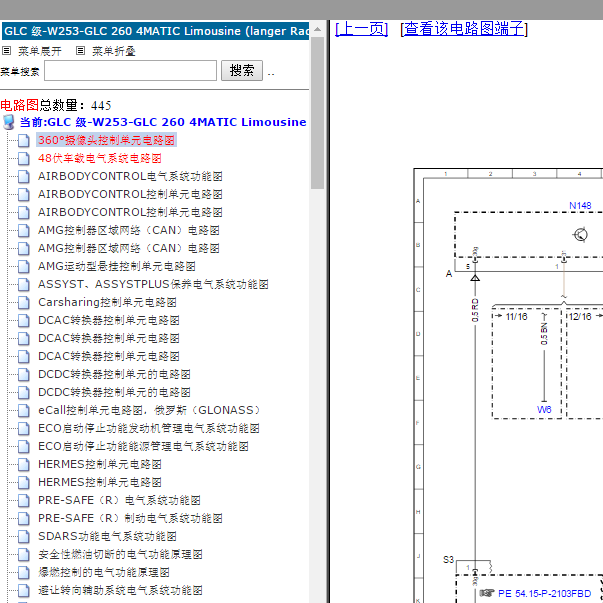Click root node 当前:GLC 级-W253-GLC 260 4MATIC

(x=163, y=122)
